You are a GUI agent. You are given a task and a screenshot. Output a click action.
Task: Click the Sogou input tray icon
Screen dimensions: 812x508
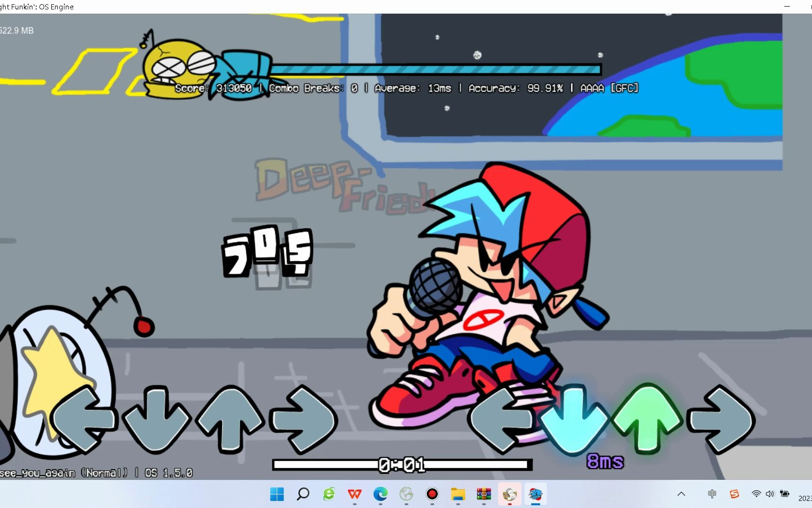pyautogui.click(x=734, y=494)
